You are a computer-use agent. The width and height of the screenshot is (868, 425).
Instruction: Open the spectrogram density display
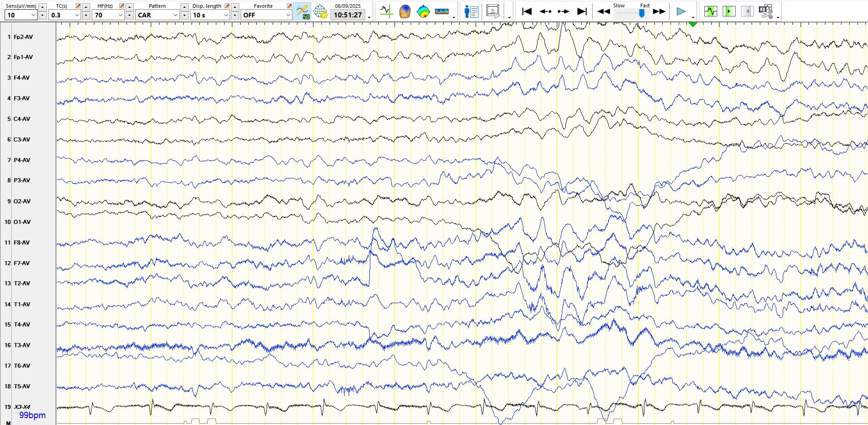tap(442, 11)
